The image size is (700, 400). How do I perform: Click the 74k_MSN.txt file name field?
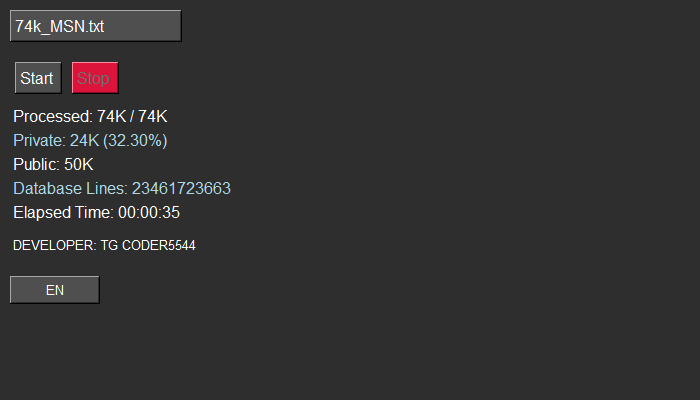pos(95,26)
